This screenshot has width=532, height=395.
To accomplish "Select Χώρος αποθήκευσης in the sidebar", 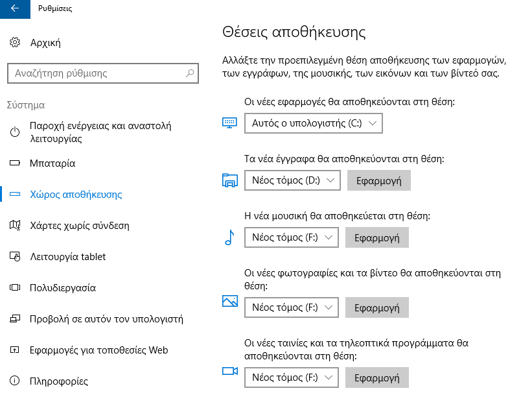I will [76, 195].
